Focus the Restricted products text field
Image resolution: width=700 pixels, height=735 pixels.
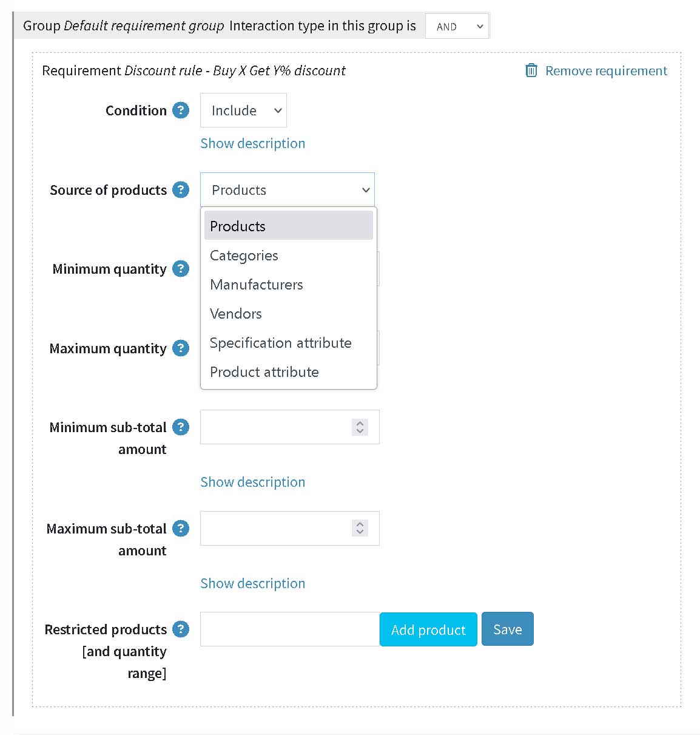pyautogui.click(x=290, y=629)
